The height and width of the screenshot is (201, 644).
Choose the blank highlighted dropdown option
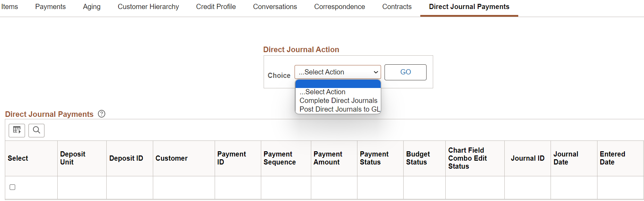[338, 84]
